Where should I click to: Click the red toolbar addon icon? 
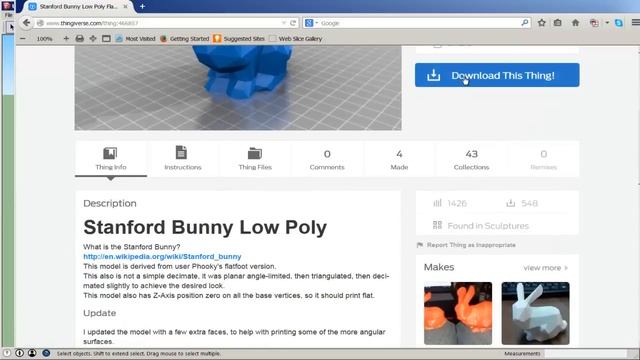594,23
